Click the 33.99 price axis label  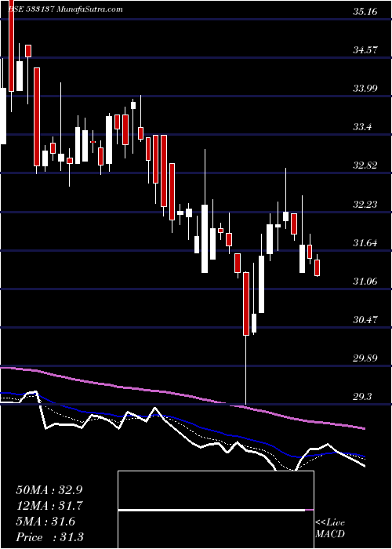tap(365, 89)
